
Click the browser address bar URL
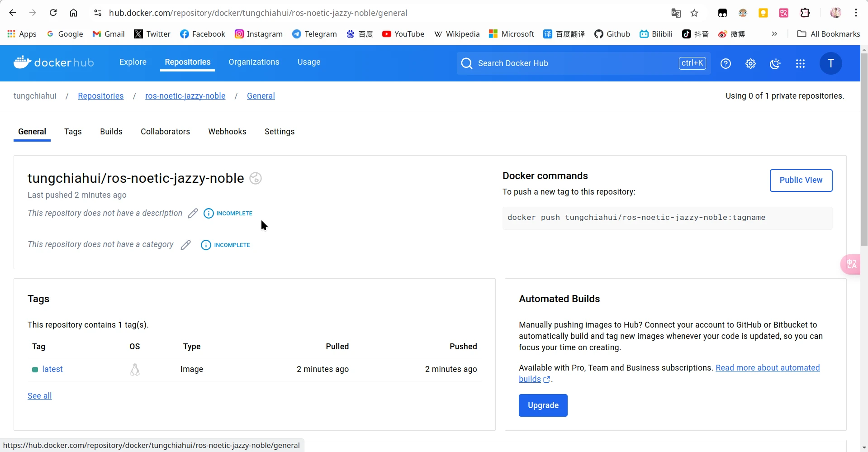tap(258, 13)
